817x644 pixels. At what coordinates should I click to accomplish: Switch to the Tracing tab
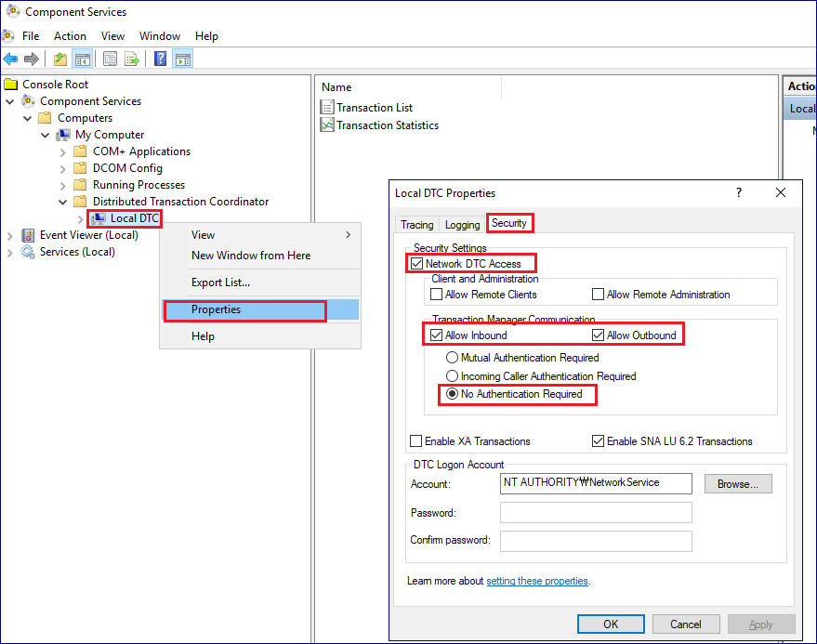[x=416, y=224]
